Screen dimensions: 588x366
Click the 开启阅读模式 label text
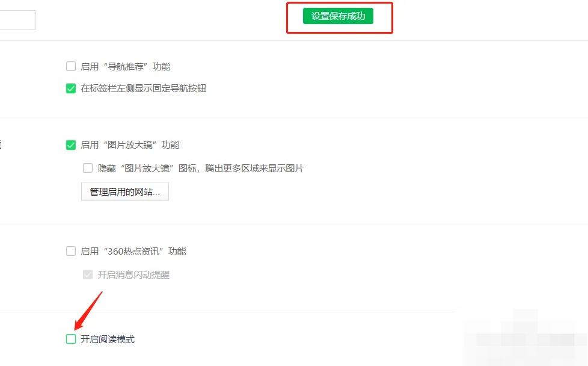108,340
